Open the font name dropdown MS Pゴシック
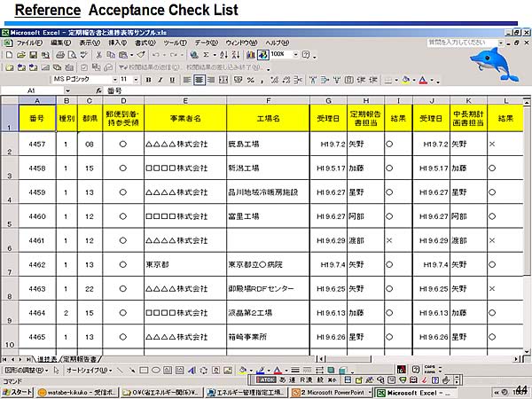The height and width of the screenshot is (399, 532). 114,80
